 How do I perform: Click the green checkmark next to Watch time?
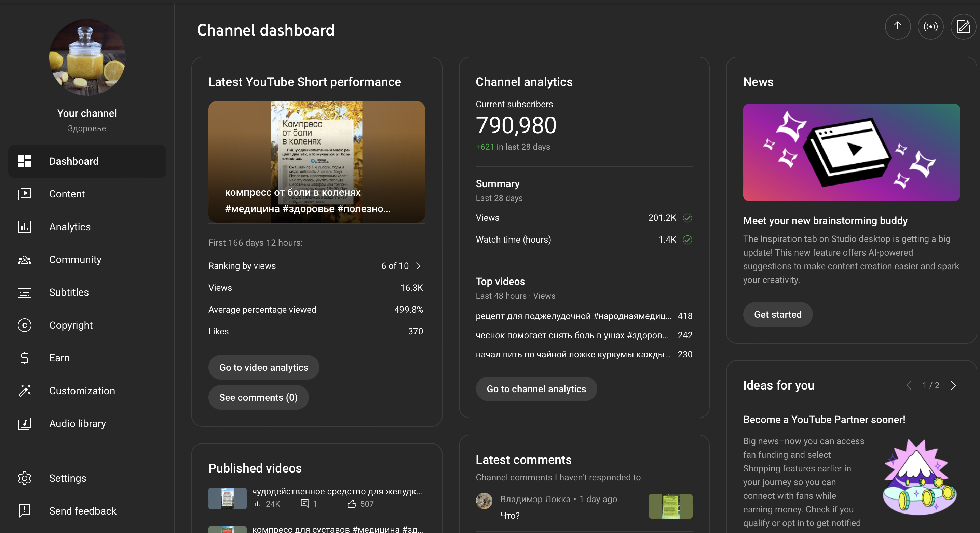tap(687, 240)
